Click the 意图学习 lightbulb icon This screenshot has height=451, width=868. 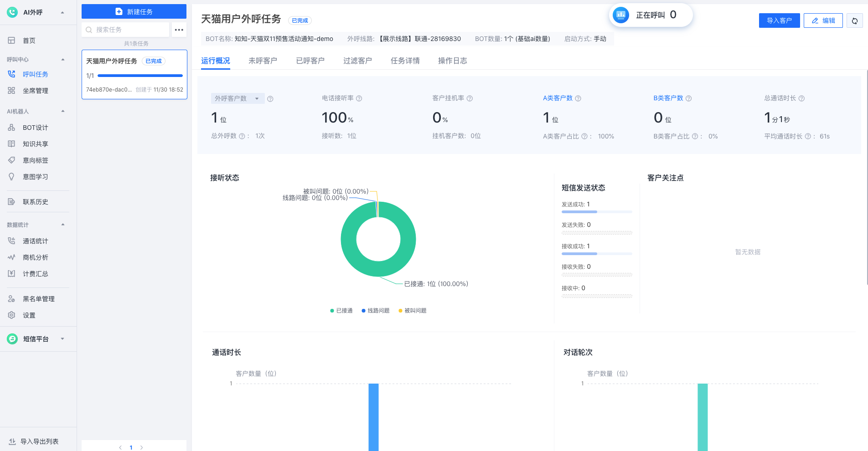tap(11, 177)
